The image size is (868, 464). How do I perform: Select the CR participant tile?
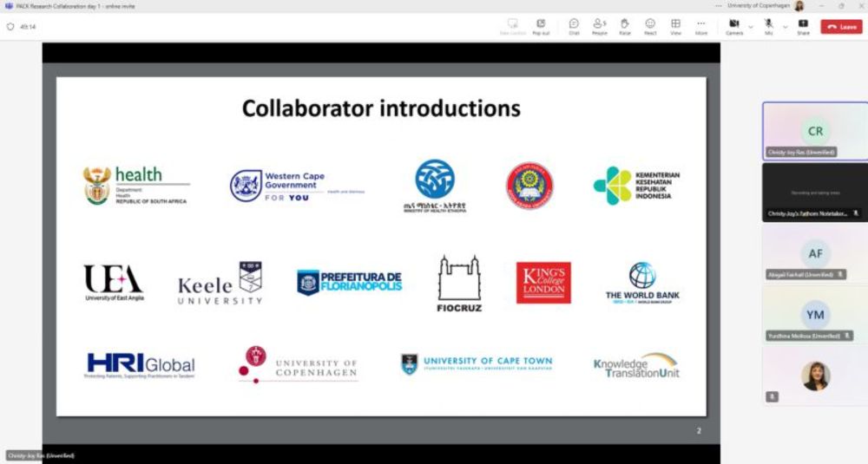coord(815,132)
